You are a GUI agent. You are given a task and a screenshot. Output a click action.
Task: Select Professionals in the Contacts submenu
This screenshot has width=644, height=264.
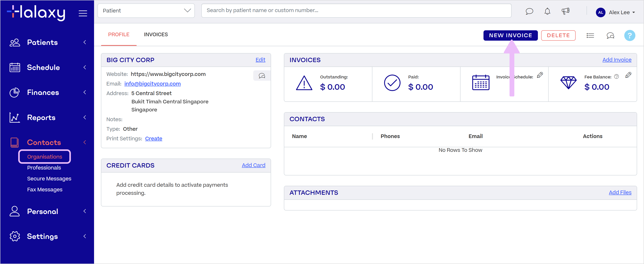44,168
